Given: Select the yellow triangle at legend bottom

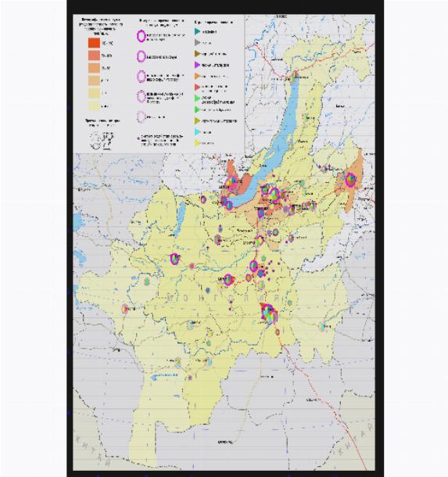Looking at the screenshot, I should (197, 143).
